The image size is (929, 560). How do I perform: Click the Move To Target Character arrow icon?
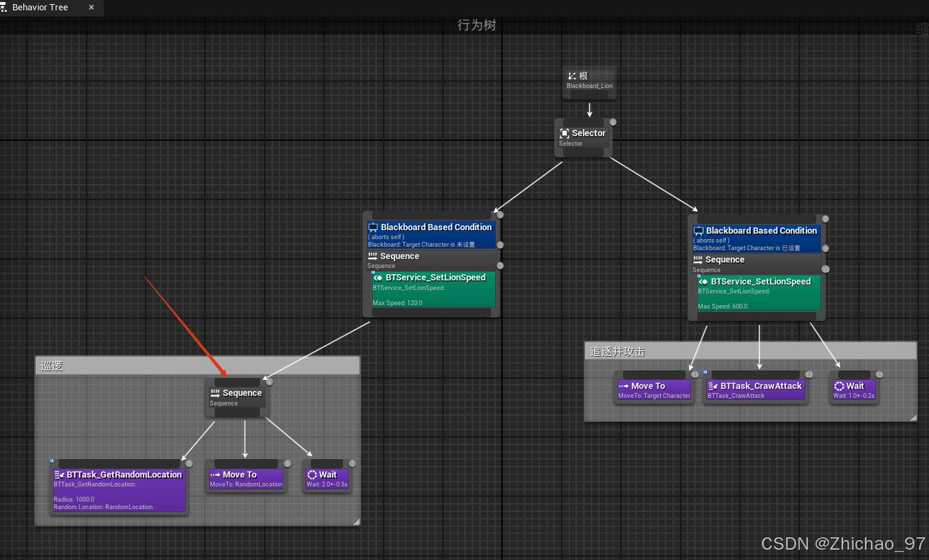click(624, 386)
